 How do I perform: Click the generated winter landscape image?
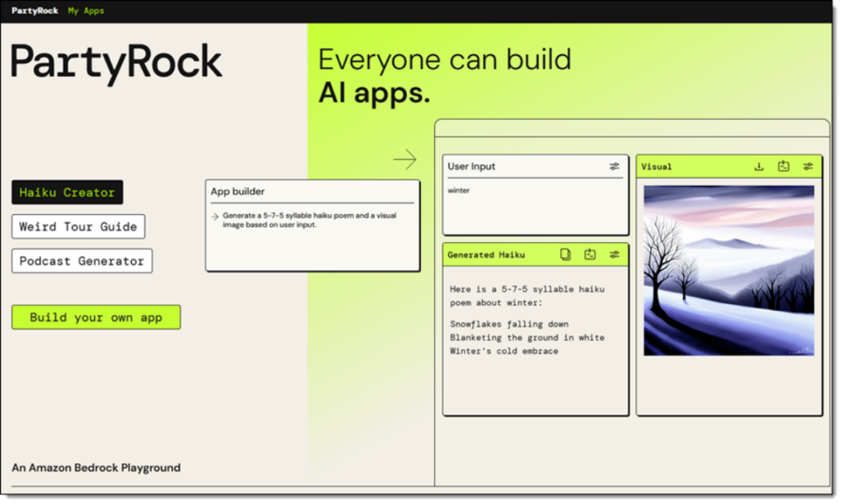point(729,270)
